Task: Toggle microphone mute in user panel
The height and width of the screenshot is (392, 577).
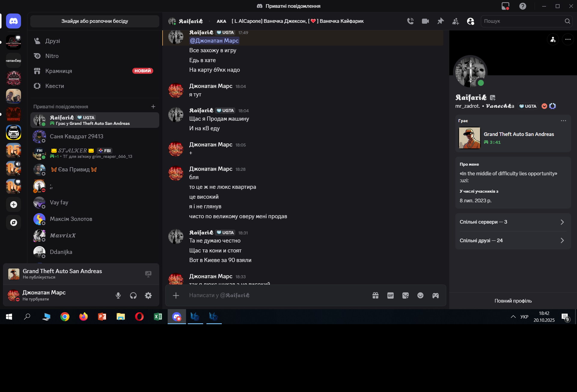Action: point(118,296)
